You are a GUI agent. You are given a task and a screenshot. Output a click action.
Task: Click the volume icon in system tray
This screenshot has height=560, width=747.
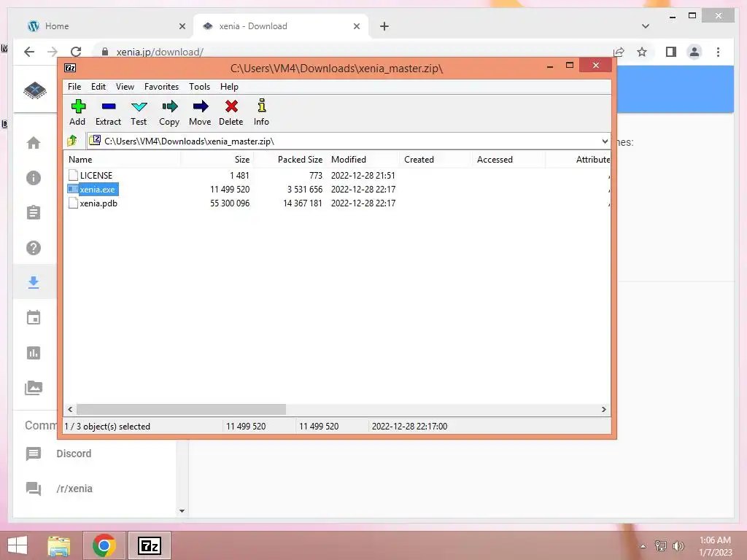tap(678, 545)
